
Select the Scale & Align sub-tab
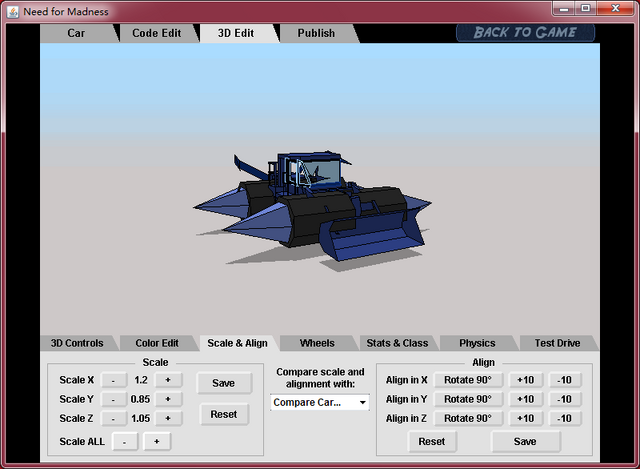pyautogui.click(x=238, y=343)
